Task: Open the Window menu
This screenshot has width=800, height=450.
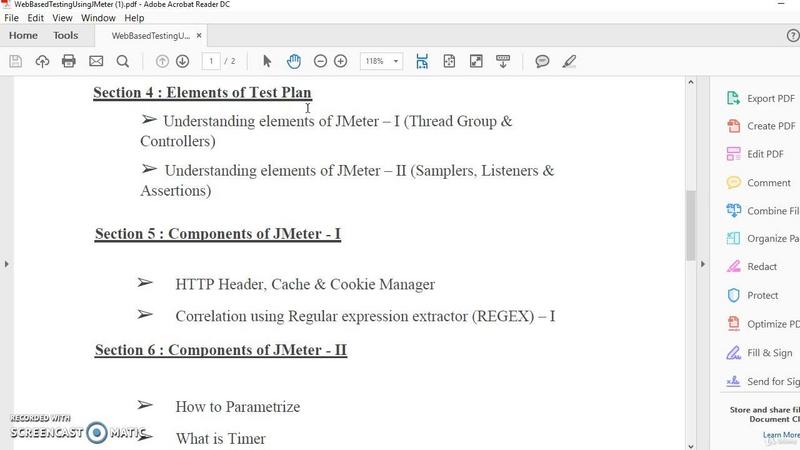Action: 98,18
